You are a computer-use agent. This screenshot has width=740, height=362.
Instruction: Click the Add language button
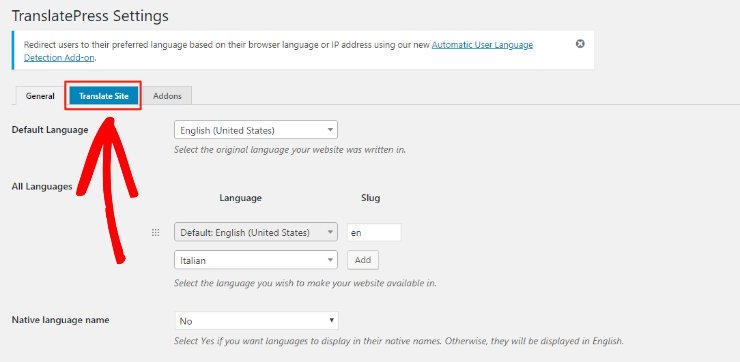click(363, 260)
